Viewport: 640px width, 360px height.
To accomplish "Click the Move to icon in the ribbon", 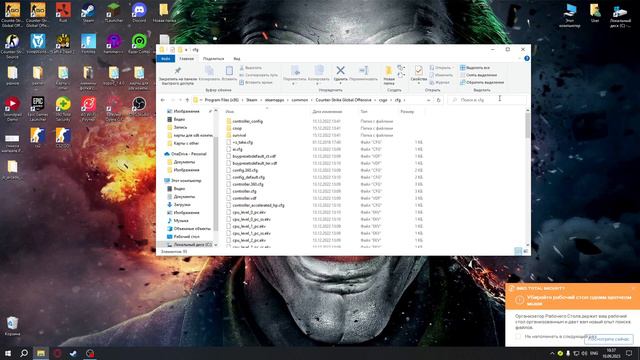I will (295, 70).
